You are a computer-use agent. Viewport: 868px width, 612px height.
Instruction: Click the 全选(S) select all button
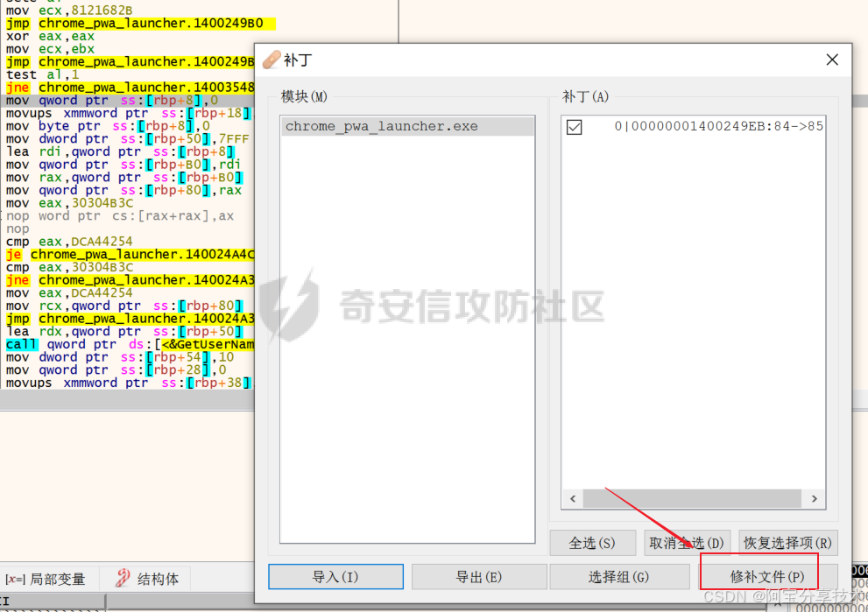(x=592, y=543)
